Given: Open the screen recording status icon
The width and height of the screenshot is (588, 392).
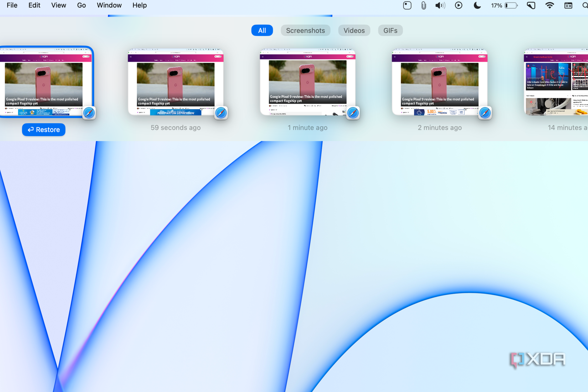Looking at the screenshot, I should coord(407,5).
